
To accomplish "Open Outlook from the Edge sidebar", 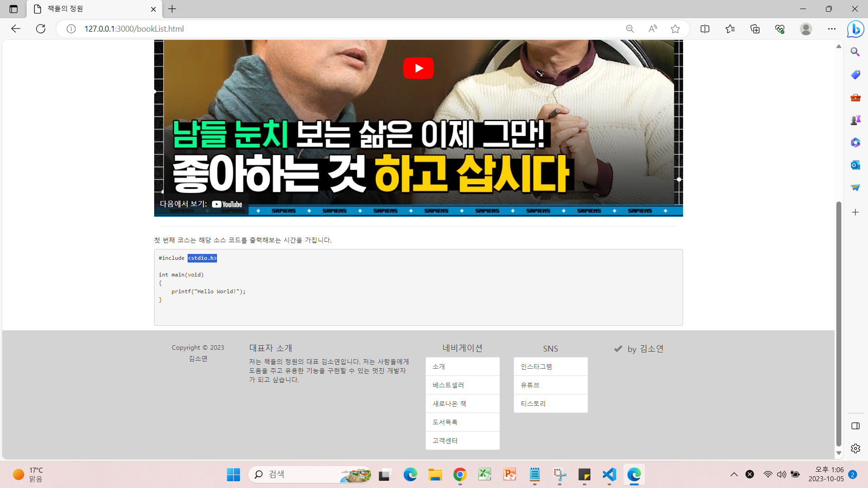I will click(855, 165).
